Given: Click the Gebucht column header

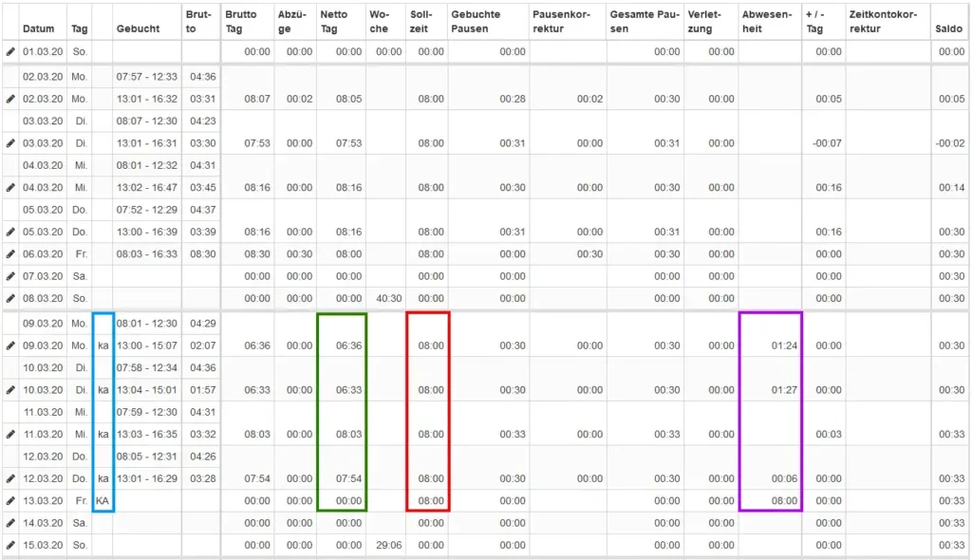Looking at the screenshot, I should tap(138, 28).
